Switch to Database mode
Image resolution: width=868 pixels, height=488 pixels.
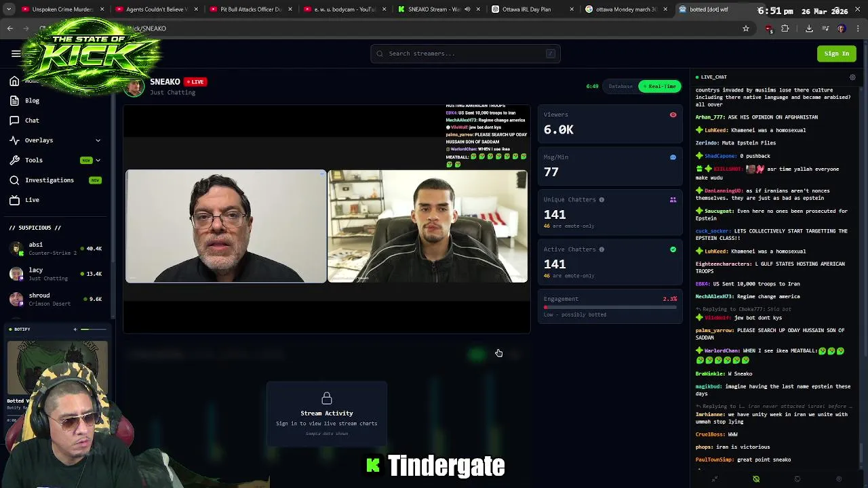[620, 86]
